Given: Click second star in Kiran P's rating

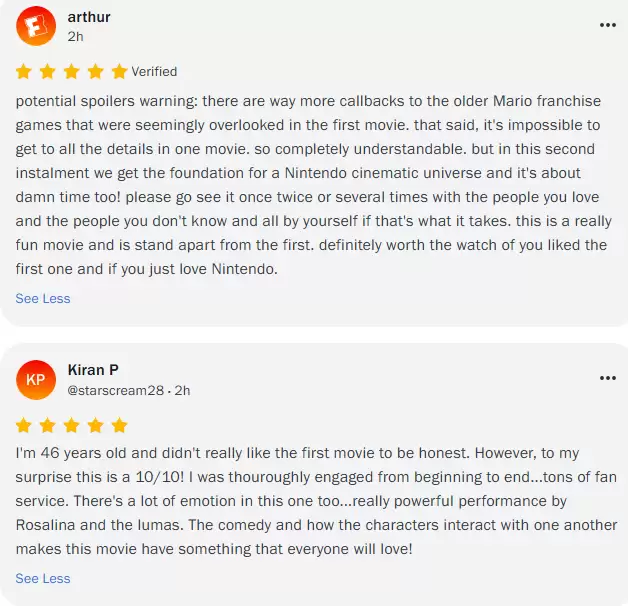Looking at the screenshot, I should (48, 426).
